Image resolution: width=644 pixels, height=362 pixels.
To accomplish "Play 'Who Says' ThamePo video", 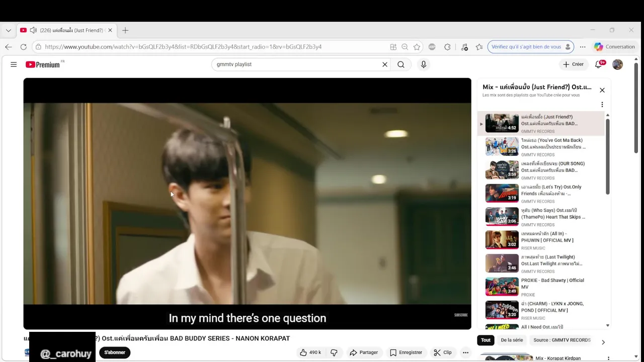I will coord(541,217).
